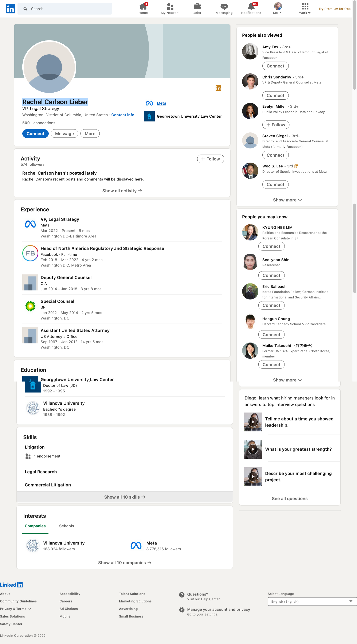Connect with Rachel Carlson Lieber
The height and width of the screenshot is (644, 357).
tap(35, 134)
